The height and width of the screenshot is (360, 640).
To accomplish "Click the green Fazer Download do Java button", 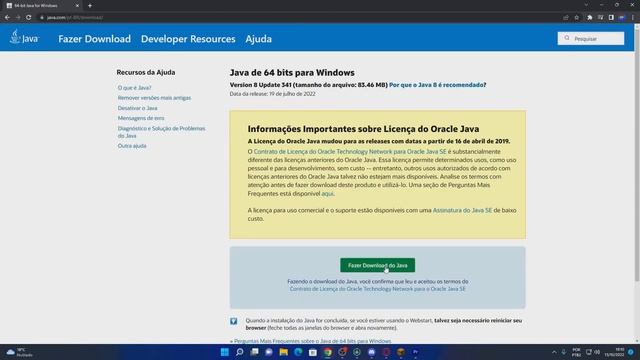I will (378, 265).
